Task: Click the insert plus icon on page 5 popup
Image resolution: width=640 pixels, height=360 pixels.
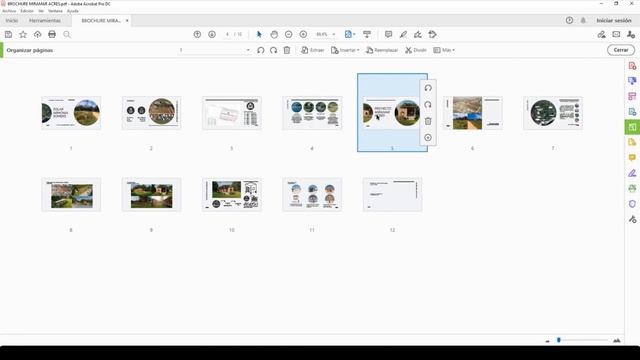Action: (x=428, y=138)
